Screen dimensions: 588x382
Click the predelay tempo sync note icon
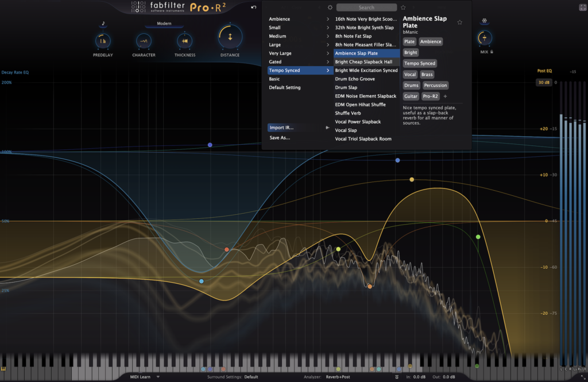[103, 24]
